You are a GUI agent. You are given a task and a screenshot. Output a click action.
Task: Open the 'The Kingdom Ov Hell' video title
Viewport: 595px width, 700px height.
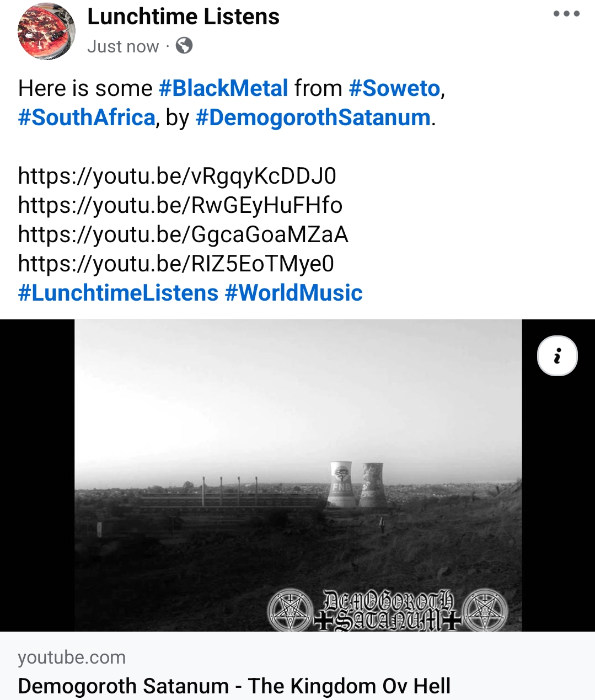[x=234, y=686]
